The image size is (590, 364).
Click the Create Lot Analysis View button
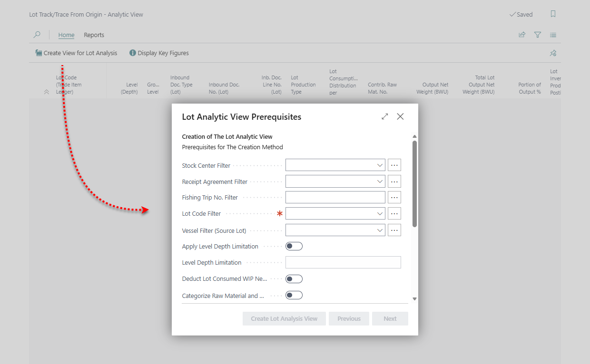pos(284,318)
